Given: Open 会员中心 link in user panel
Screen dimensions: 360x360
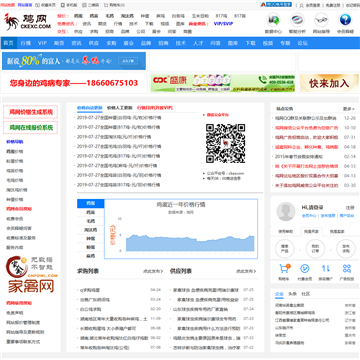Looking at the screenshot, I should pyautogui.click(x=309, y=216).
